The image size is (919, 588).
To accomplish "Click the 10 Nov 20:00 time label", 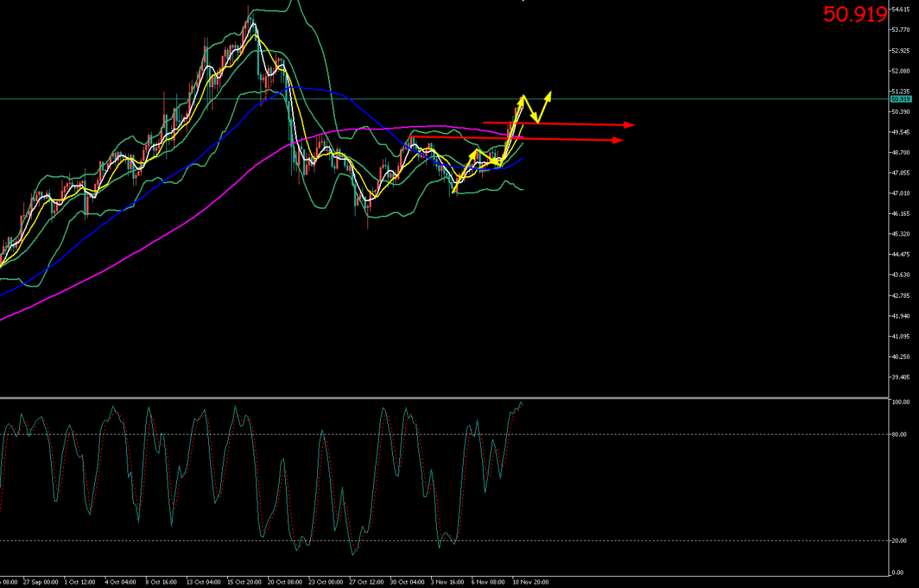I will pyautogui.click(x=530, y=582).
